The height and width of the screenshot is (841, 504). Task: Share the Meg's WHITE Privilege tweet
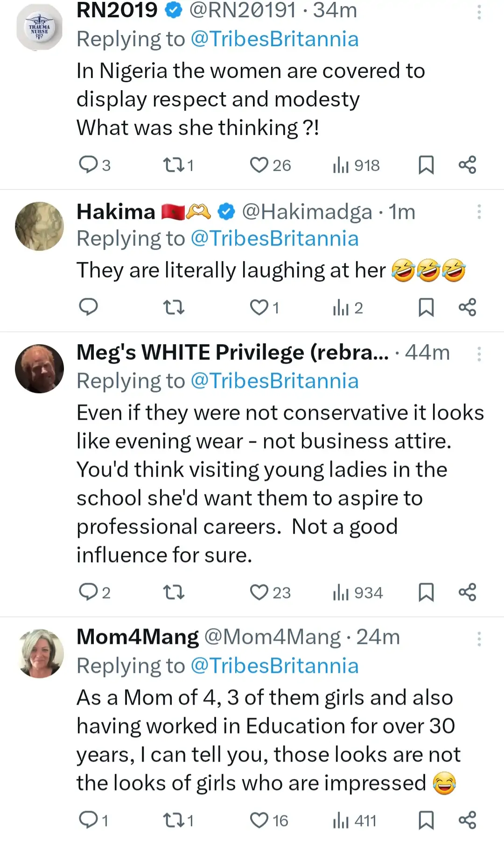467,592
